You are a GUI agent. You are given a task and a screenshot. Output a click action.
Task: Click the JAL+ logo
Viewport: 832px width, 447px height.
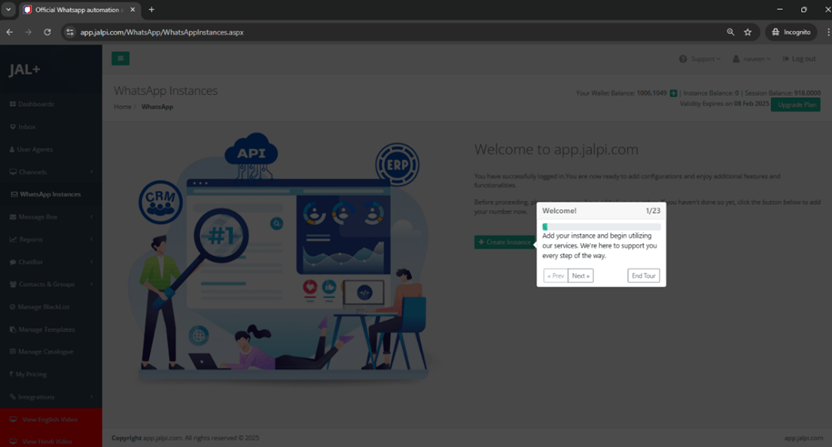coord(24,70)
